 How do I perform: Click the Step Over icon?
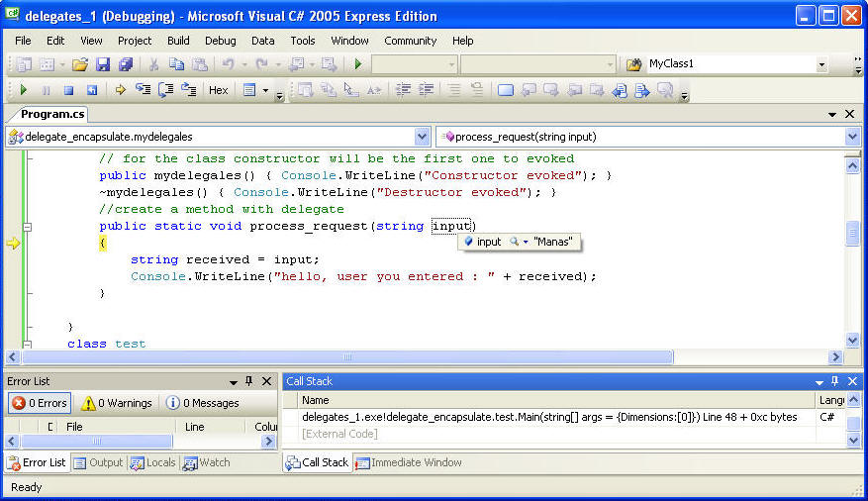pyautogui.click(x=165, y=90)
